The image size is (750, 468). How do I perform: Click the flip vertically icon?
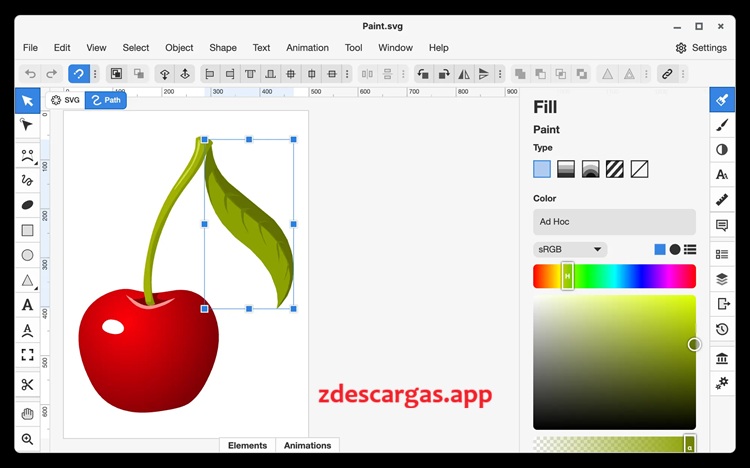click(x=484, y=74)
